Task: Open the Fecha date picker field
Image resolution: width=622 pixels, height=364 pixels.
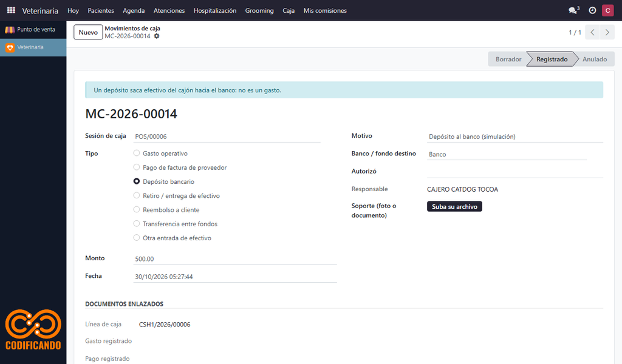Action: point(235,277)
